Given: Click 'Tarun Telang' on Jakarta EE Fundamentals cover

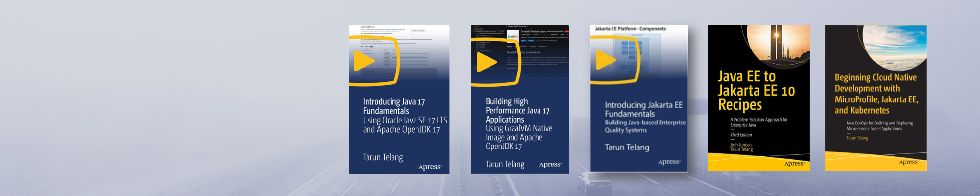Looking at the screenshot, I should pos(627,147).
